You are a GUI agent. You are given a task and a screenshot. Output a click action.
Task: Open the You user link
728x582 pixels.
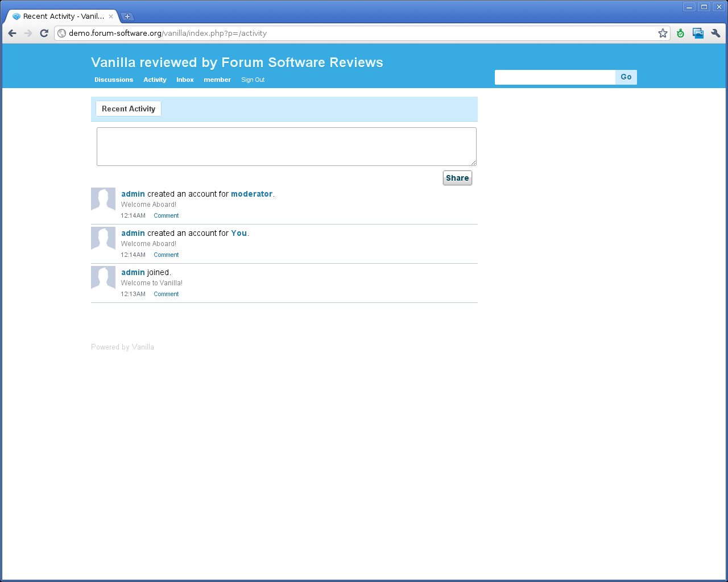point(239,233)
